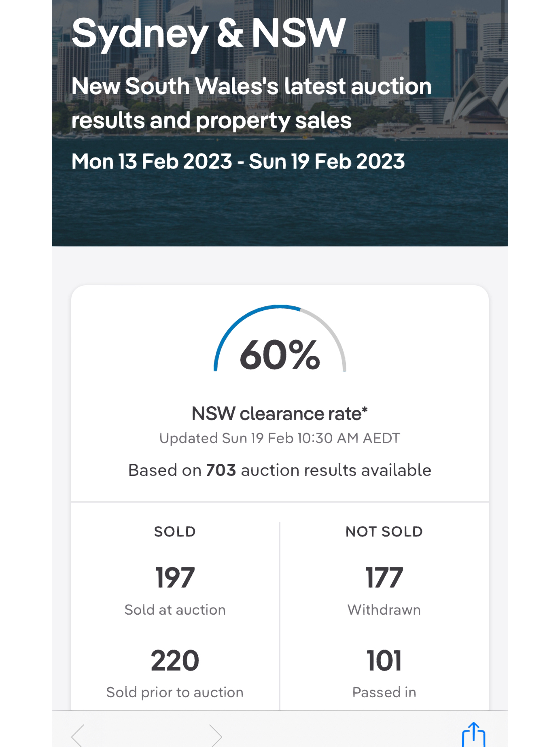
Task: Click the 703 auction results available text
Action: tap(280, 470)
